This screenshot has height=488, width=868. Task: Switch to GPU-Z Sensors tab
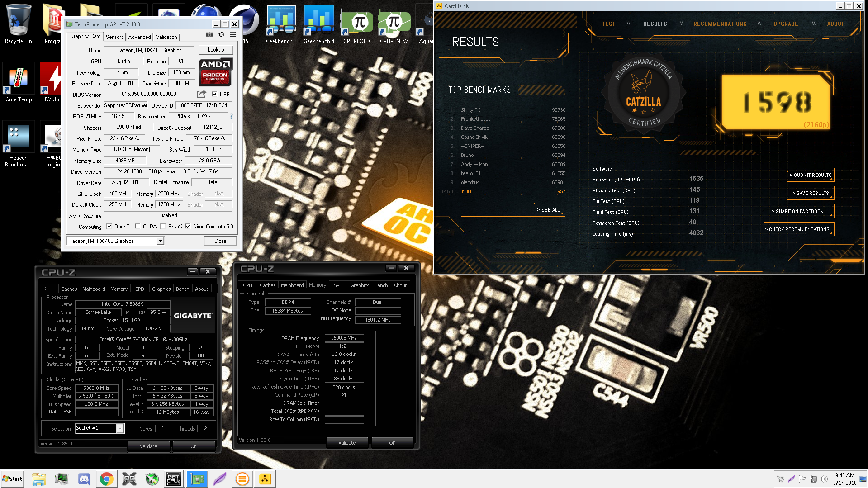click(x=114, y=37)
